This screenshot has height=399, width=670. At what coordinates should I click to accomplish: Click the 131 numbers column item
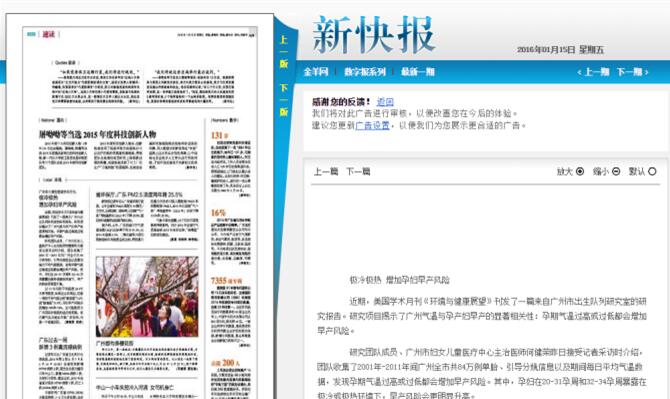(x=220, y=135)
